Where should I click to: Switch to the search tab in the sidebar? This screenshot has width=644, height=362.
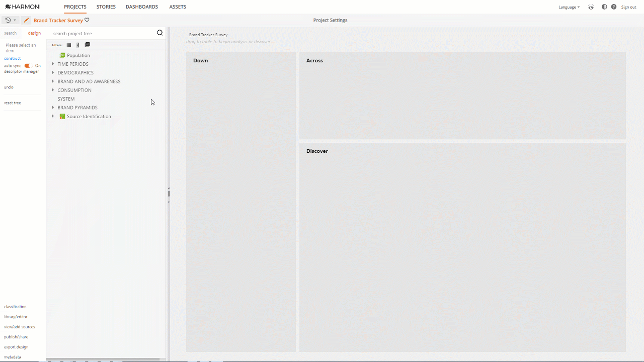11,33
